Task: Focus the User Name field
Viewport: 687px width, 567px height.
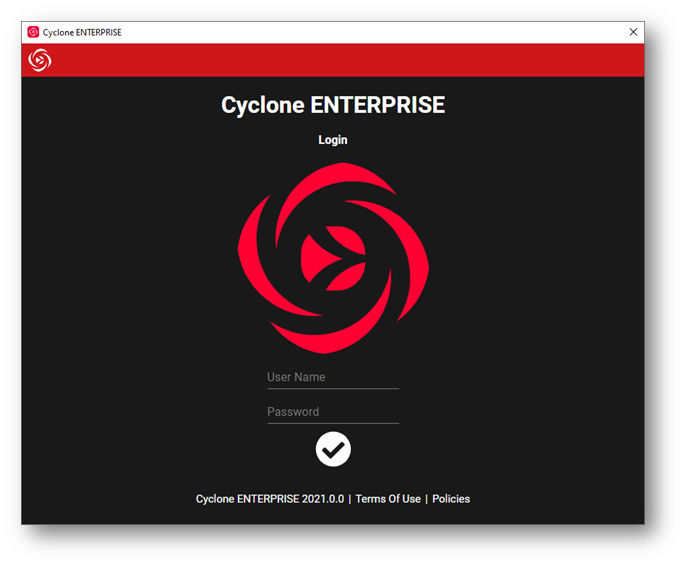Action: [x=332, y=377]
